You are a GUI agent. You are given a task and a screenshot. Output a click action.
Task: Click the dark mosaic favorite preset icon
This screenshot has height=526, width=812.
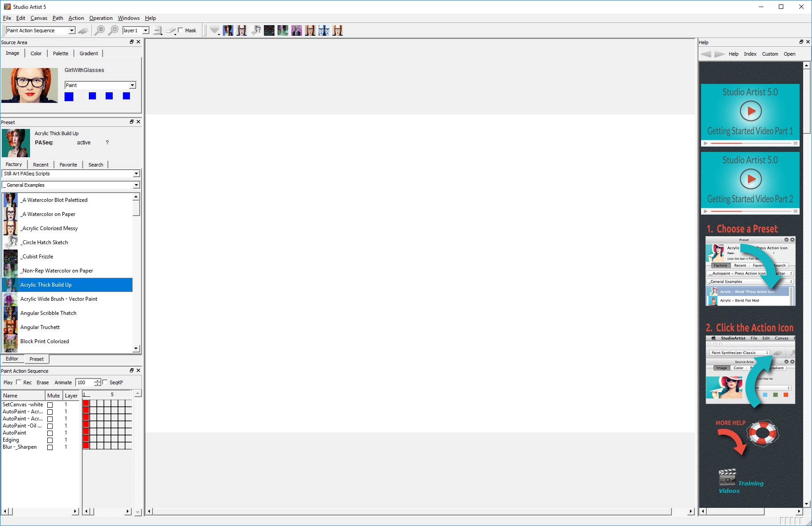point(269,30)
